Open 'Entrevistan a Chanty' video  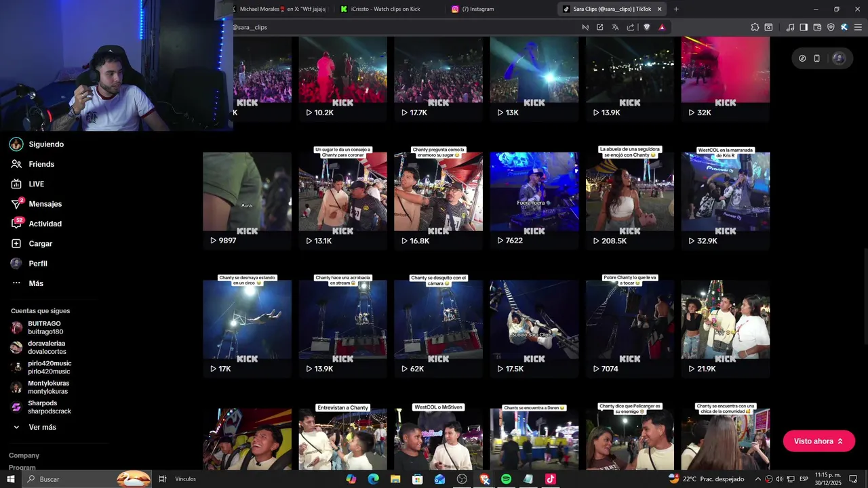(343, 436)
